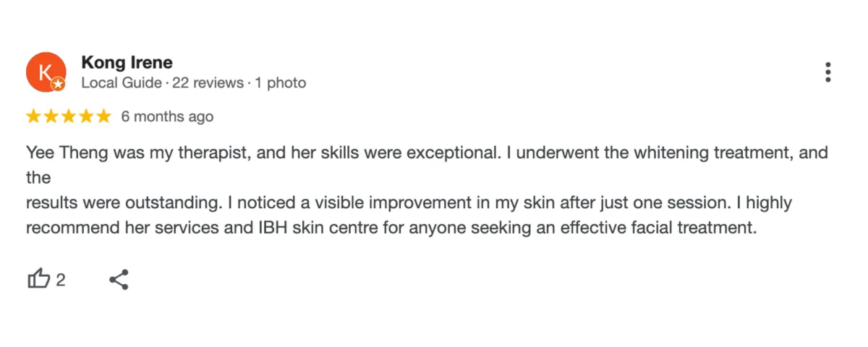Click the Local Guide star badge on avatar

(59, 84)
